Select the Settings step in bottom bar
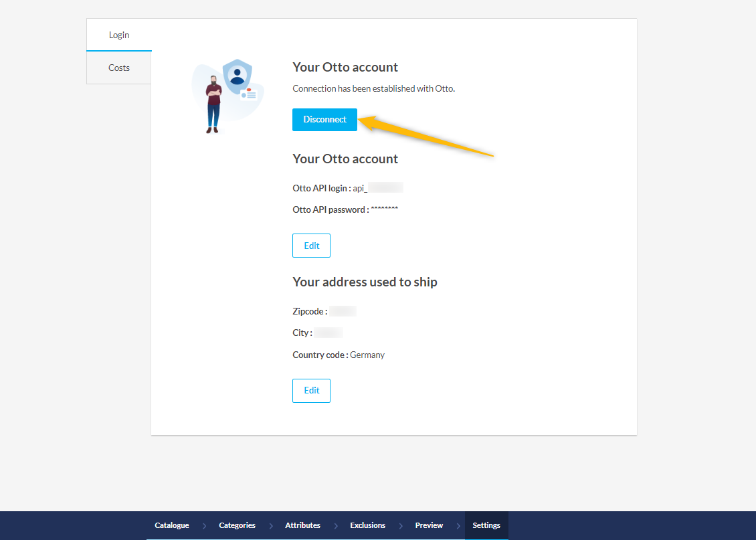756x540 pixels. click(486, 525)
